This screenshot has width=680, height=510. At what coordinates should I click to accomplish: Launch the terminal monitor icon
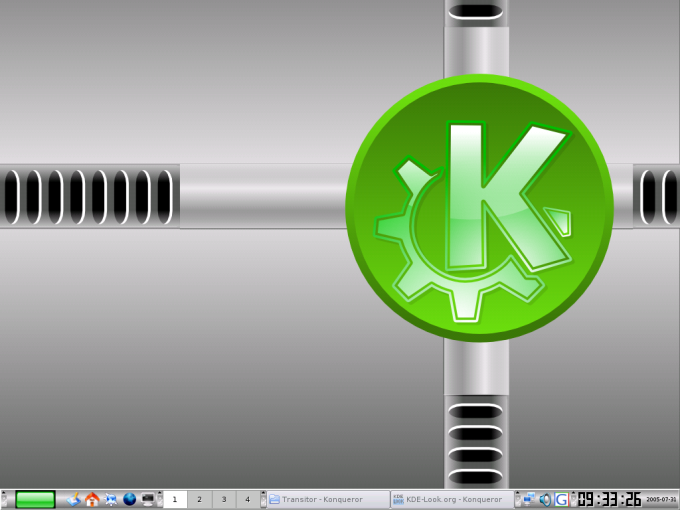(148, 499)
